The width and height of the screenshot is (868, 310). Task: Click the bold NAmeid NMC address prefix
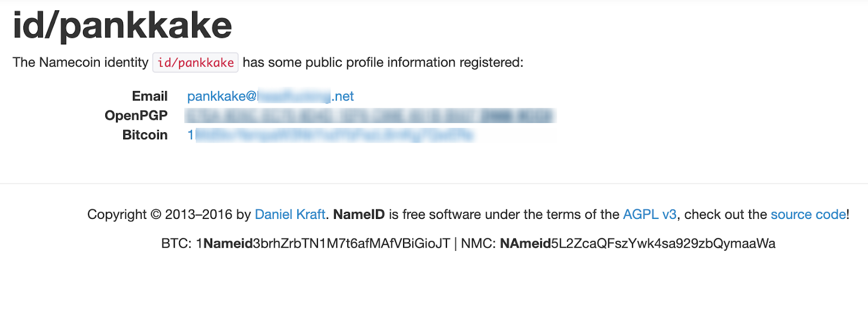click(525, 244)
